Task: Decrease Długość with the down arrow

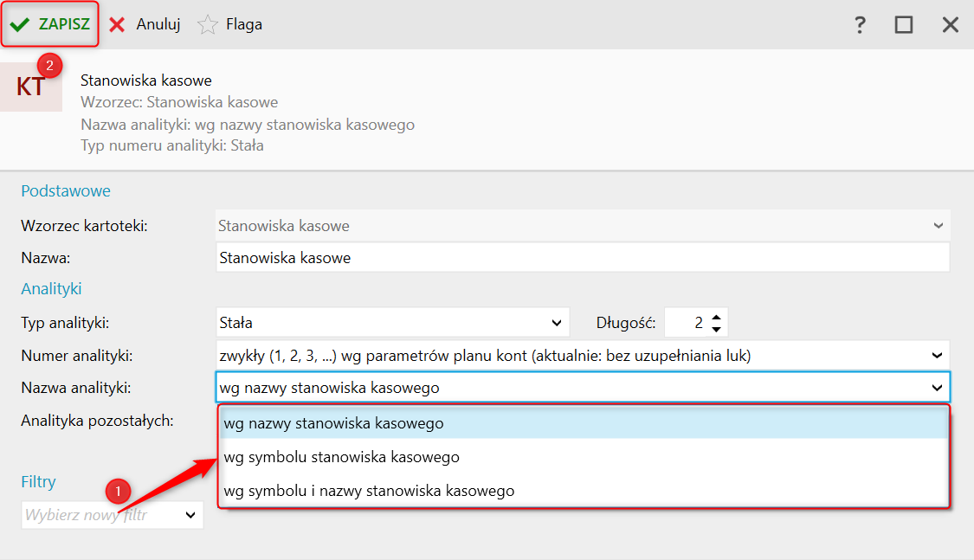Action: [x=716, y=329]
